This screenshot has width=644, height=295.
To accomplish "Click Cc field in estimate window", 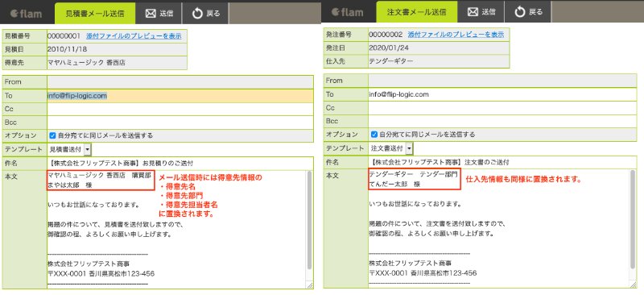I will [180, 109].
